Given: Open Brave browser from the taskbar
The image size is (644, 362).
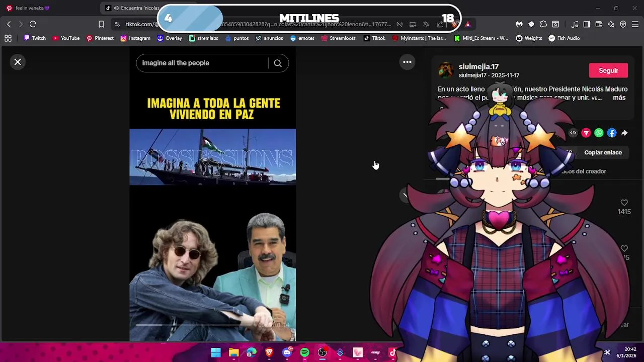Looking at the screenshot, I should point(269,353).
